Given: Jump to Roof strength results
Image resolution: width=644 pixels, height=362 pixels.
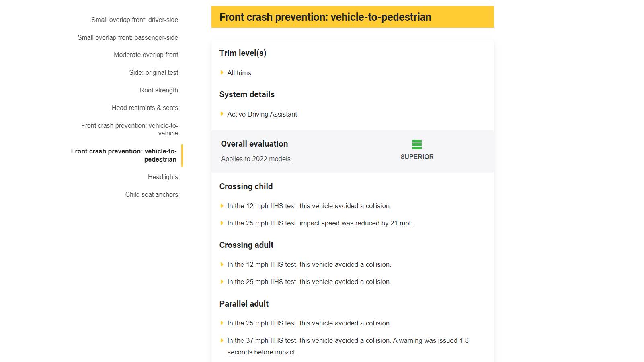Looking at the screenshot, I should (x=159, y=90).
